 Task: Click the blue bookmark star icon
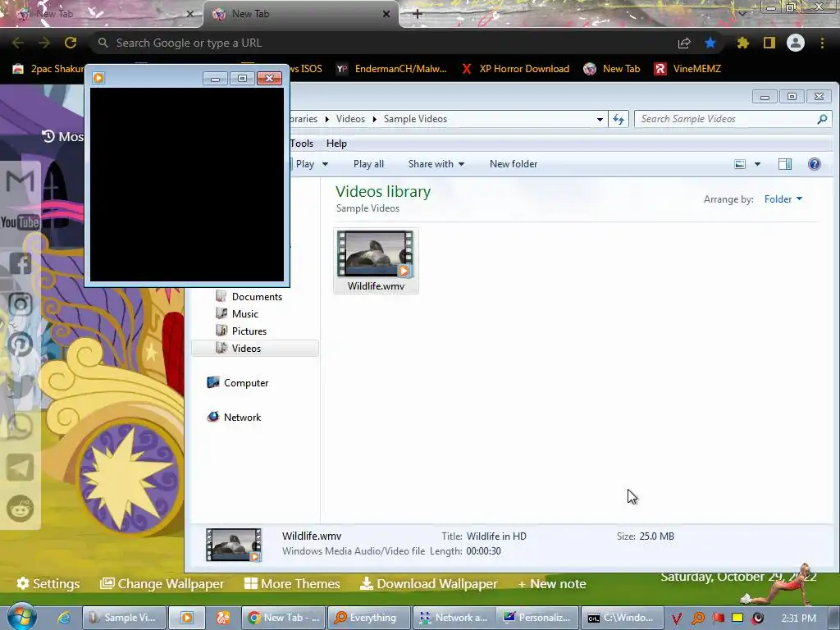tap(710, 43)
